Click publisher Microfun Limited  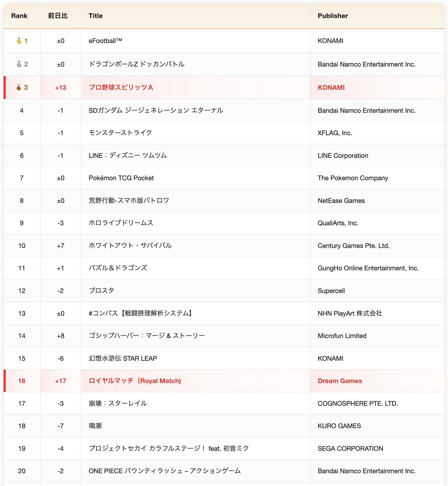[342, 336]
